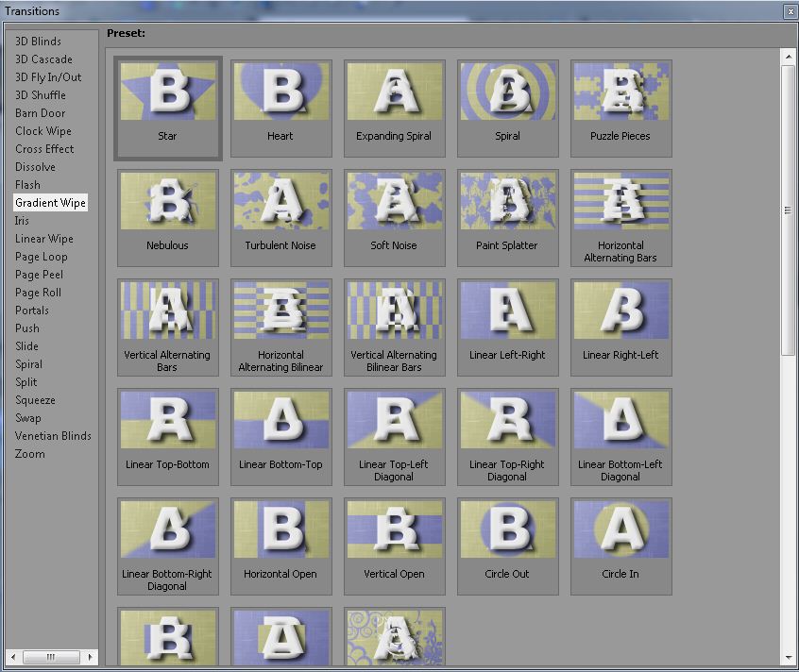Screen dimensions: 799x672
Task: Select the highlighted Gradient Wipe entry
Action: pos(50,203)
